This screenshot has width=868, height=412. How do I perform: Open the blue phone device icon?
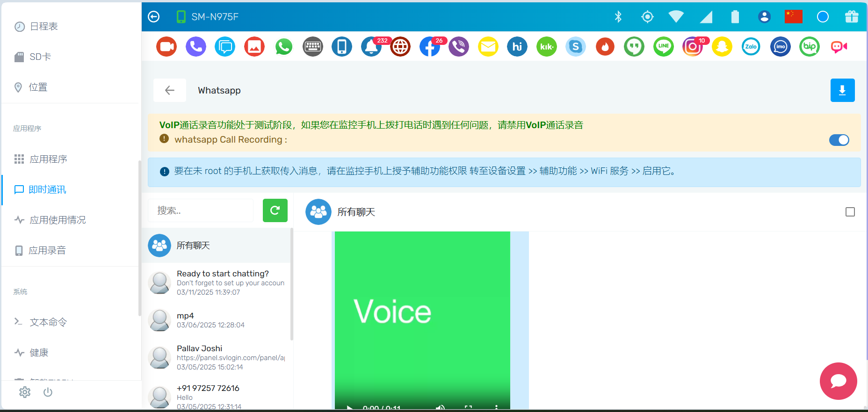[x=342, y=46]
